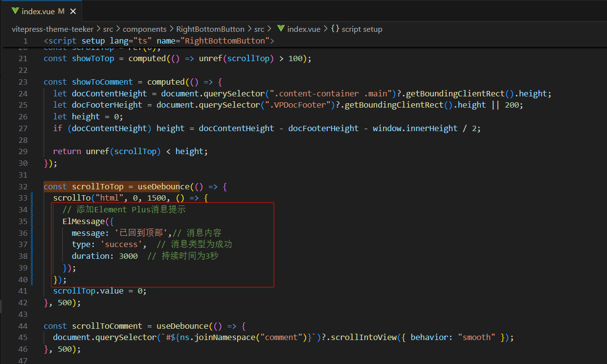Click line number 23 in the gutter

pyautogui.click(x=23, y=82)
